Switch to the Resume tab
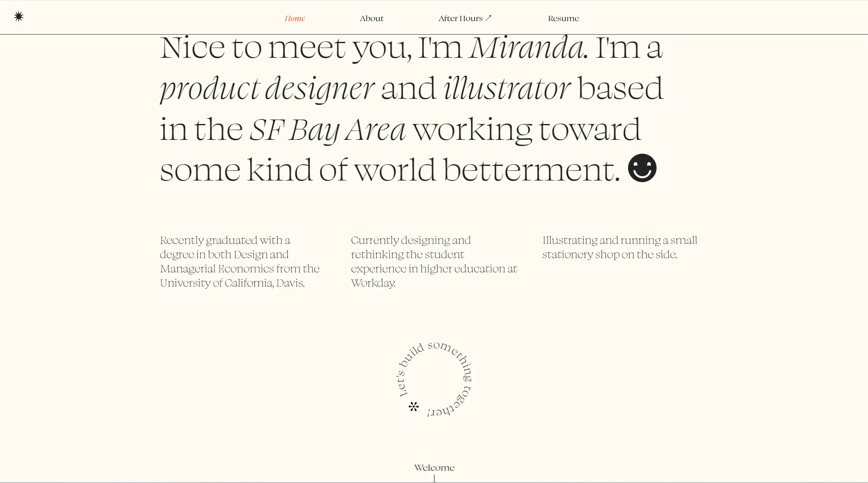Image resolution: width=868 pixels, height=483 pixels. (564, 18)
